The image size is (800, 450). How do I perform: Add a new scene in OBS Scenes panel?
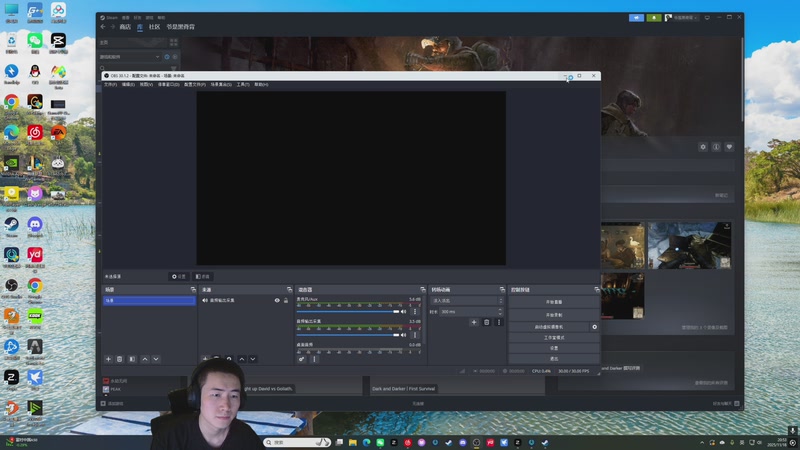pyautogui.click(x=108, y=359)
